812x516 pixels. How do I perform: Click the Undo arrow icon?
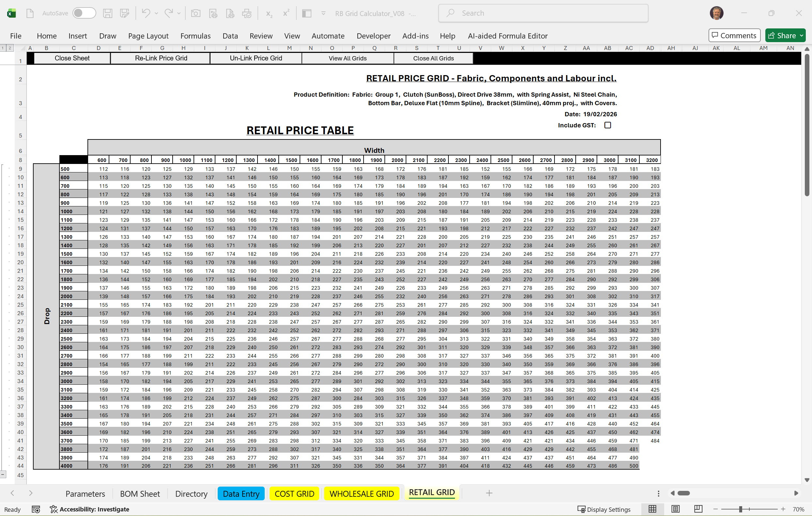146,13
